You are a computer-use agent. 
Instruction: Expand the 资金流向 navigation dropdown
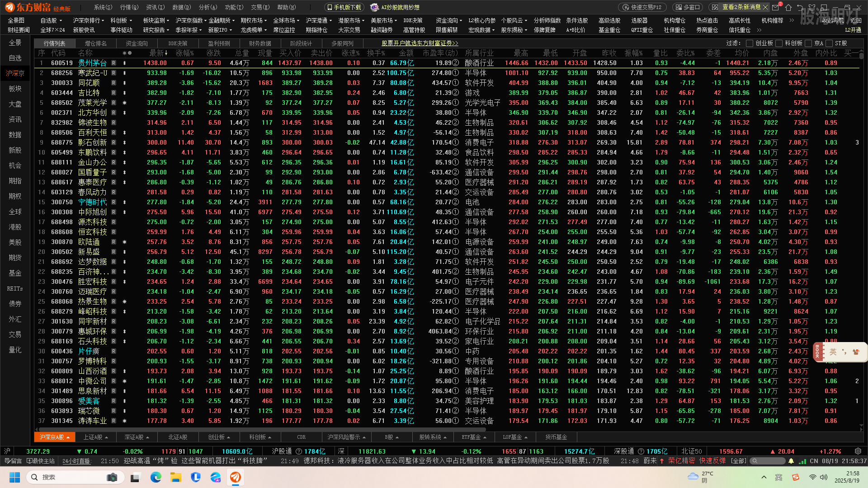pyautogui.click(x=461, y=20)
